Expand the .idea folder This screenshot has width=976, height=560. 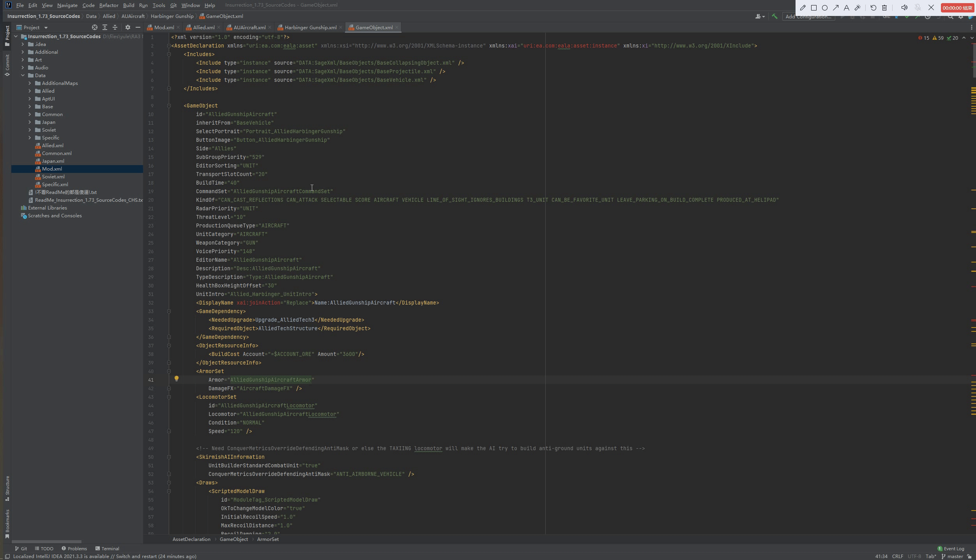pyautogui.click(x=23, y=44)
